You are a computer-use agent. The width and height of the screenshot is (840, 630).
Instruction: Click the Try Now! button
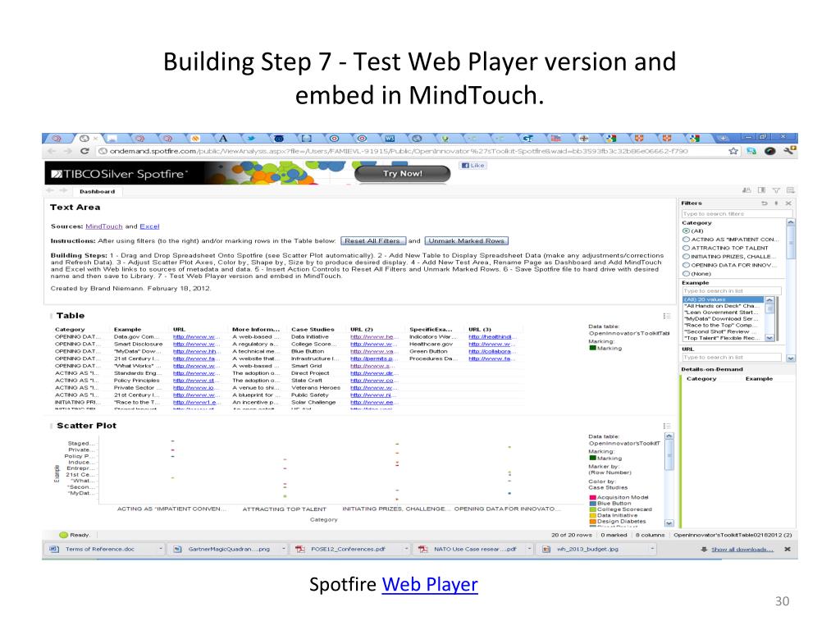pyautogui.click(x=402, y=174)
